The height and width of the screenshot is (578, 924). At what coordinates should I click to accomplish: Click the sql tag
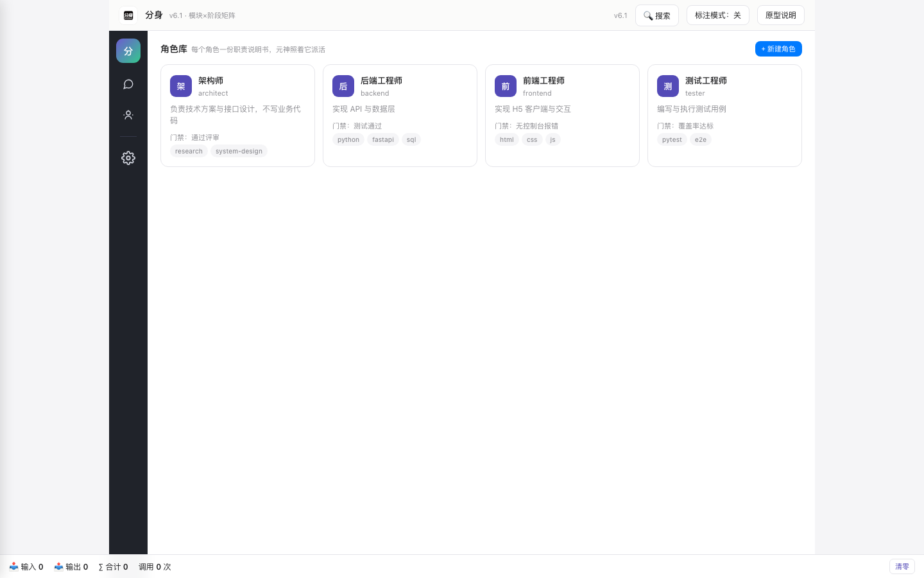[411, 139]
